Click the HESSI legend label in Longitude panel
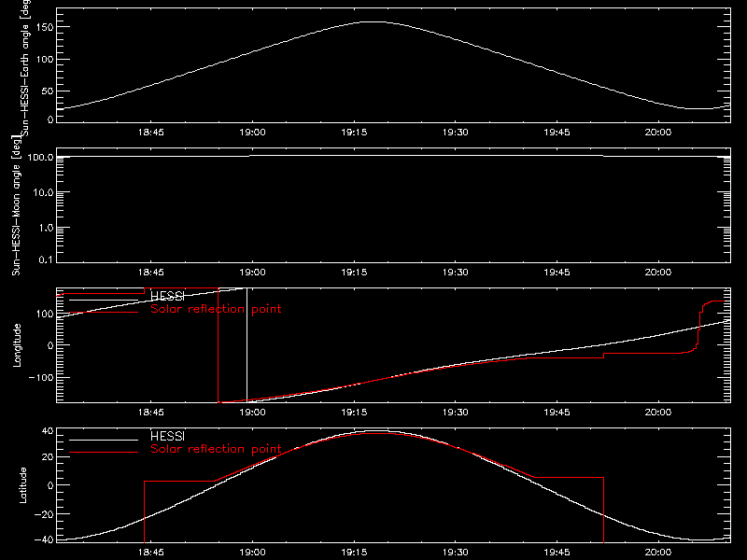 coord(167,296)
